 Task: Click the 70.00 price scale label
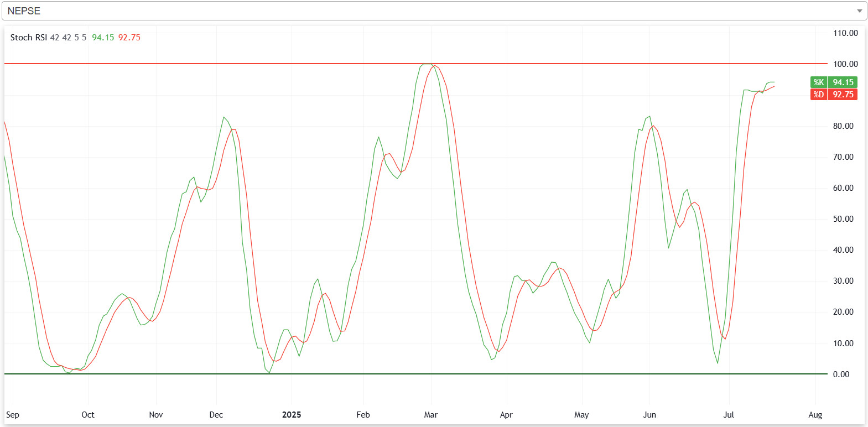click(x=843, y=157)
